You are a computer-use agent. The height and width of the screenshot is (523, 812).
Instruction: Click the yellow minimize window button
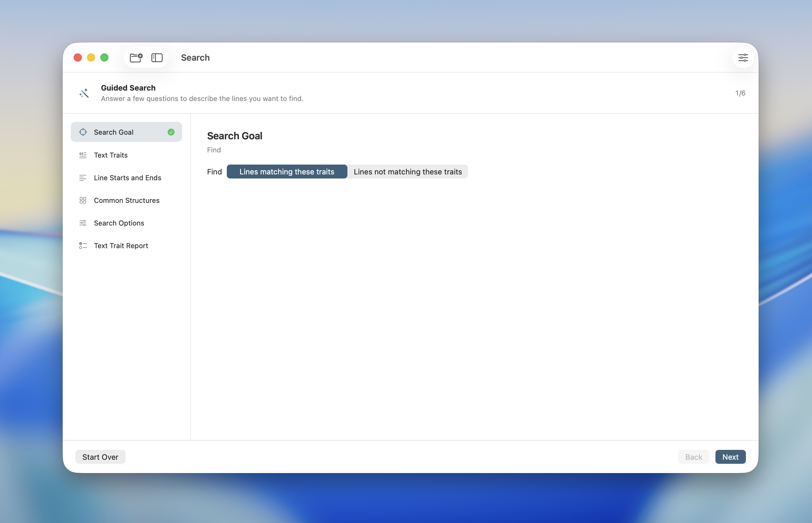(x=91, y=57)
